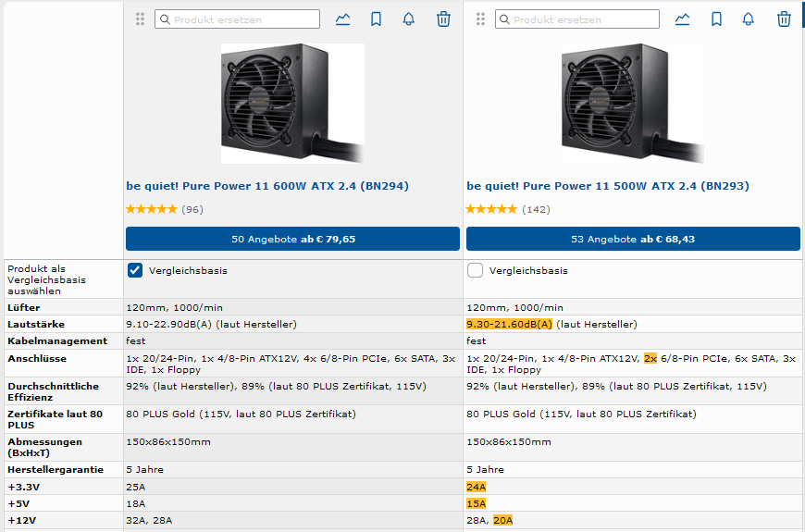The height and width of the screenshot is (532, 805).
Task: Open star rating with 96 reviews
Action: coord(165,209)
